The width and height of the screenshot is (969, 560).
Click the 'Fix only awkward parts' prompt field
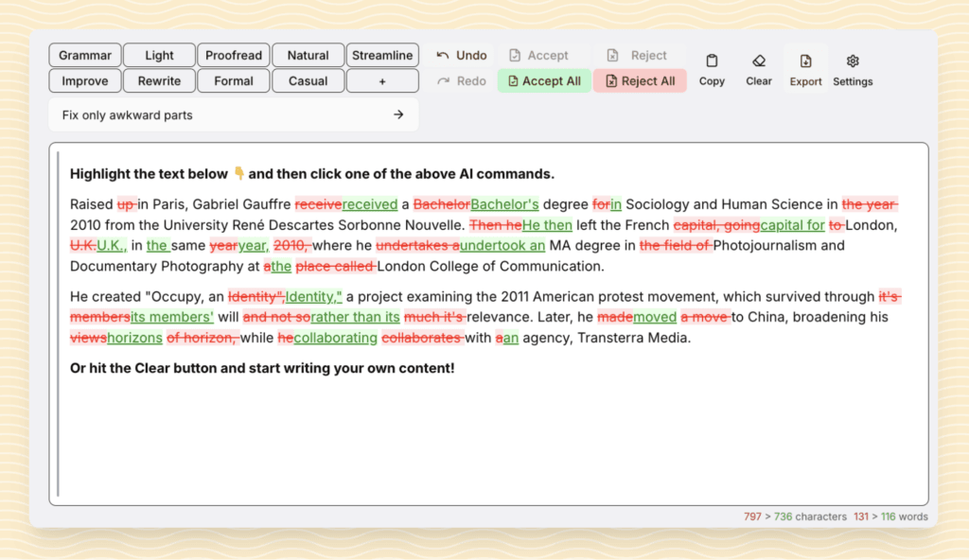tap(189, 114)
